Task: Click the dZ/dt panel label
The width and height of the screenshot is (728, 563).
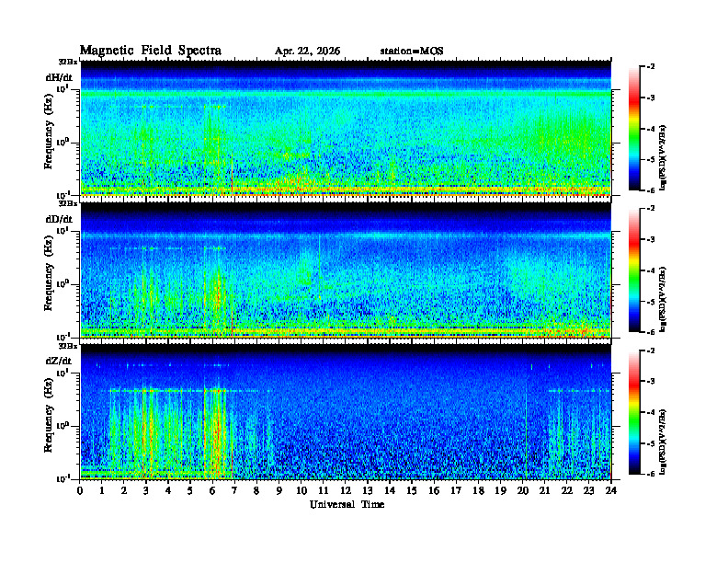Action: (59, 361)
